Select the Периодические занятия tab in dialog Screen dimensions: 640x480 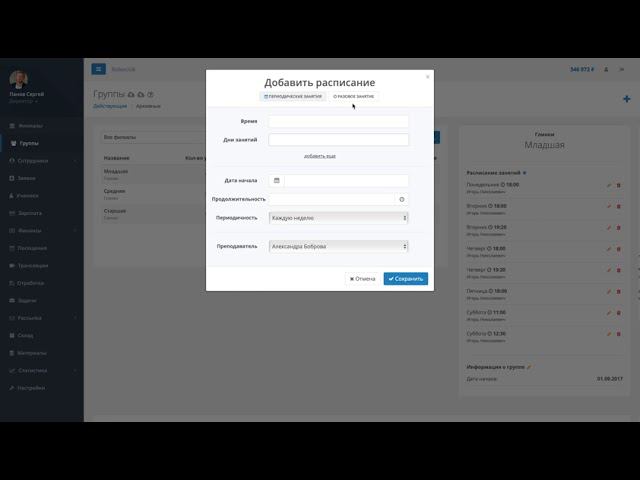293,96
